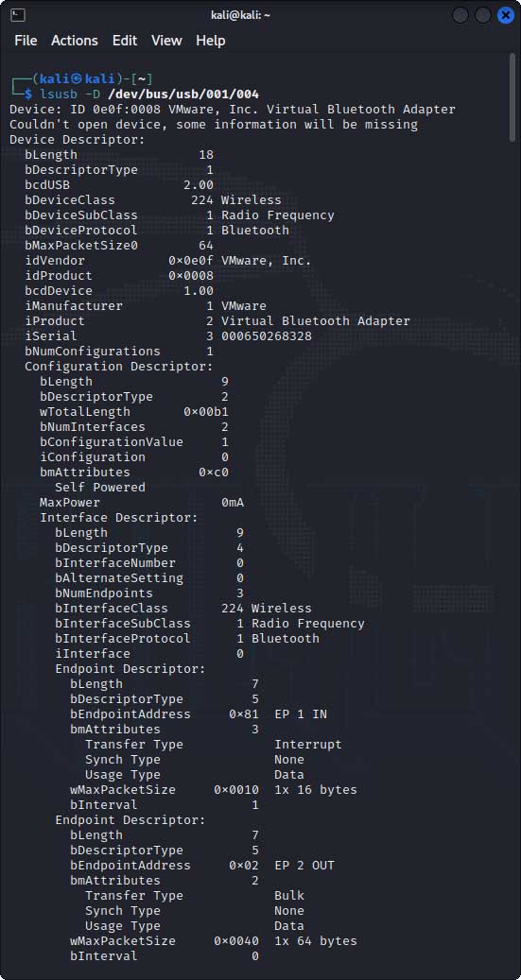Viewport: 521px width, 980px height.
Task: Click the vertical scrollbar thumb on the right edge
Action: click(x=512, y=97)
